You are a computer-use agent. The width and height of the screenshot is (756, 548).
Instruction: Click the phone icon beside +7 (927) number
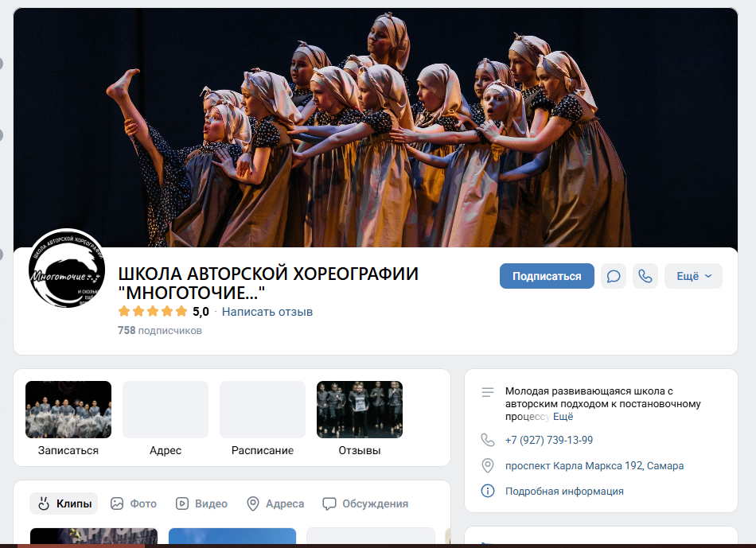pos(488,440)
